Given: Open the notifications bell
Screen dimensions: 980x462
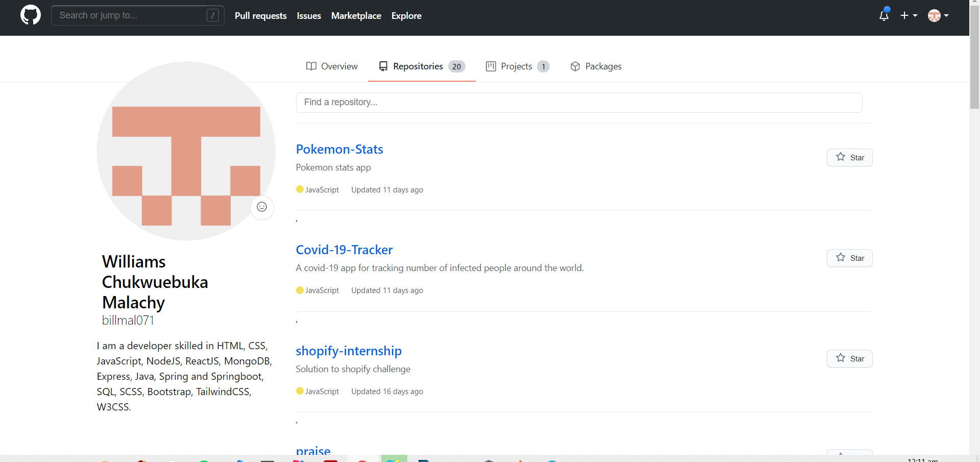Looking at the screenshot, I should click(884, 15).
